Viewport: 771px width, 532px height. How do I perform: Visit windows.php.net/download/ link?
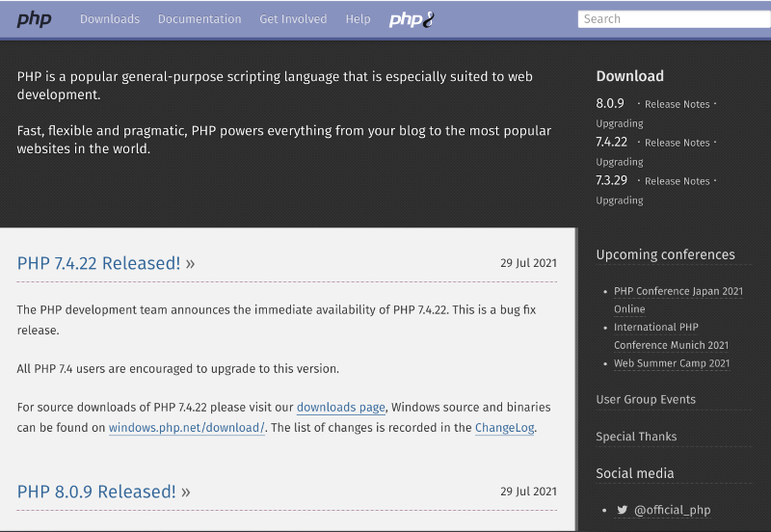click(x=186, y=428)
